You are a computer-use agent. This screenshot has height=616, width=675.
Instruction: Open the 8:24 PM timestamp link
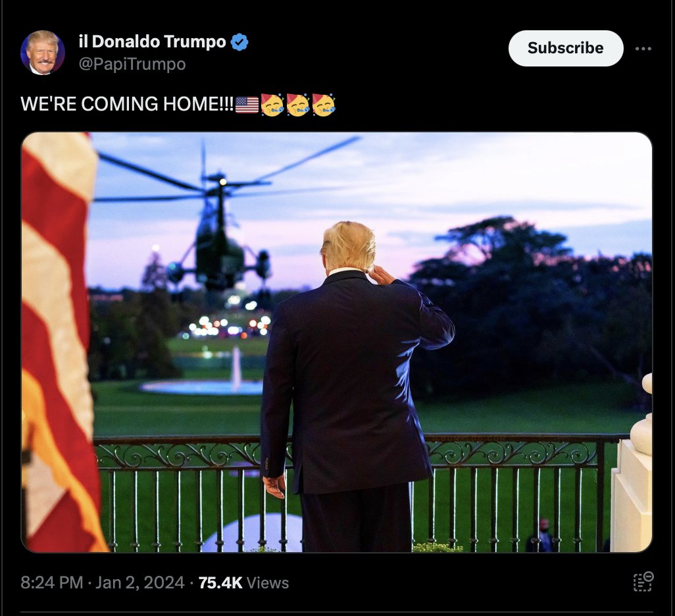click(52, 583)
